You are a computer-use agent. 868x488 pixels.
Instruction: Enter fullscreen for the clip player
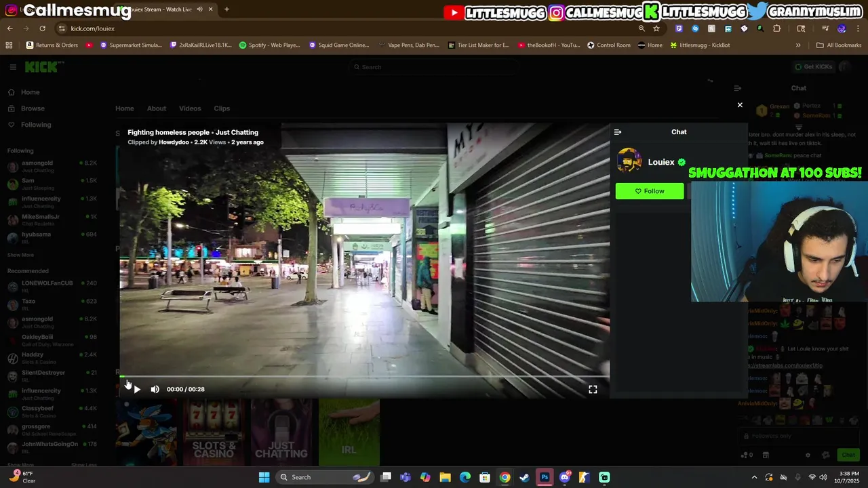click(593, 389)
